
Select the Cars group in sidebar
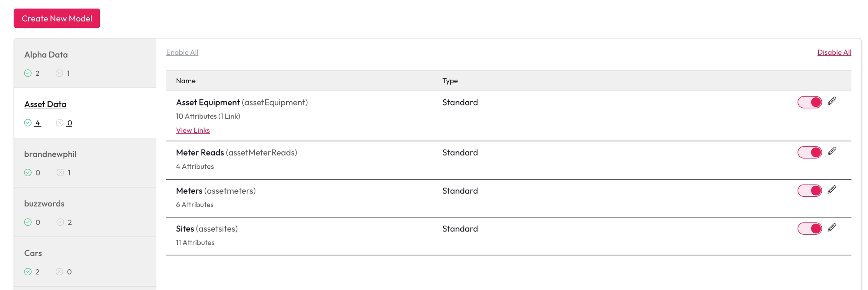33,253
